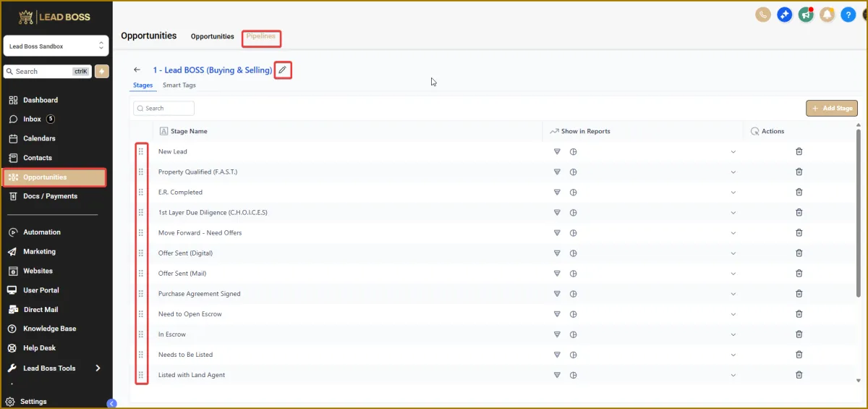Image resolution: width=868 pixels, height=409 pixels.
Task: Expand the Needs to Be Listed row chevron
Action: click(x=733, y=354)
